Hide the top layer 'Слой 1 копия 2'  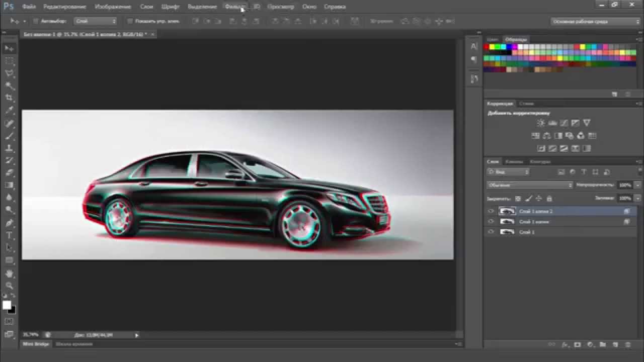pos(491,211)
